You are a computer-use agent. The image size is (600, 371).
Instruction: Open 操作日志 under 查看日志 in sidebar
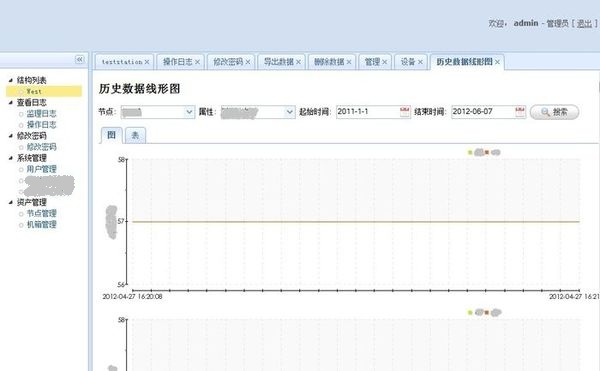coord(41,125)
